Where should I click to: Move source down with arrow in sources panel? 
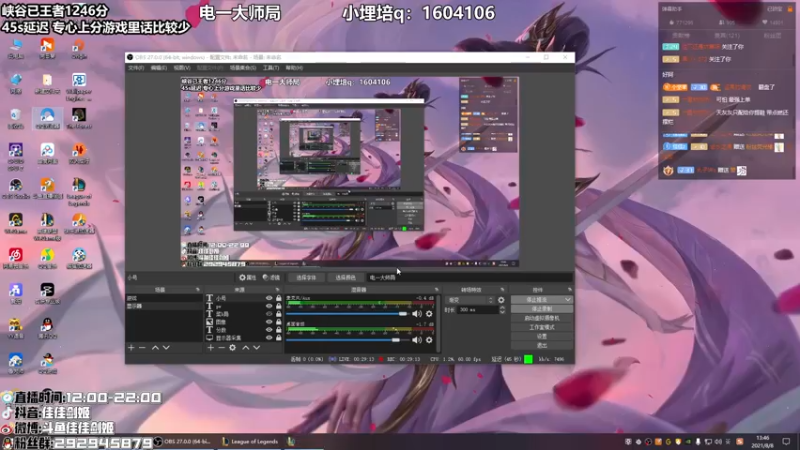(x=257, y=347)
